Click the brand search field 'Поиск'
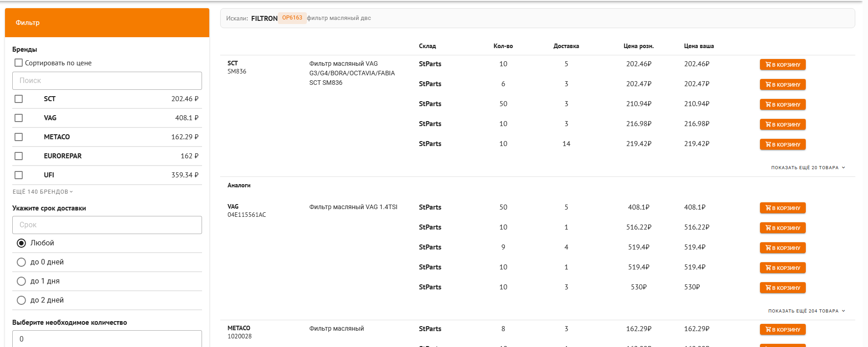The height and width of the screenshot is (347, 868). (107, 81)
